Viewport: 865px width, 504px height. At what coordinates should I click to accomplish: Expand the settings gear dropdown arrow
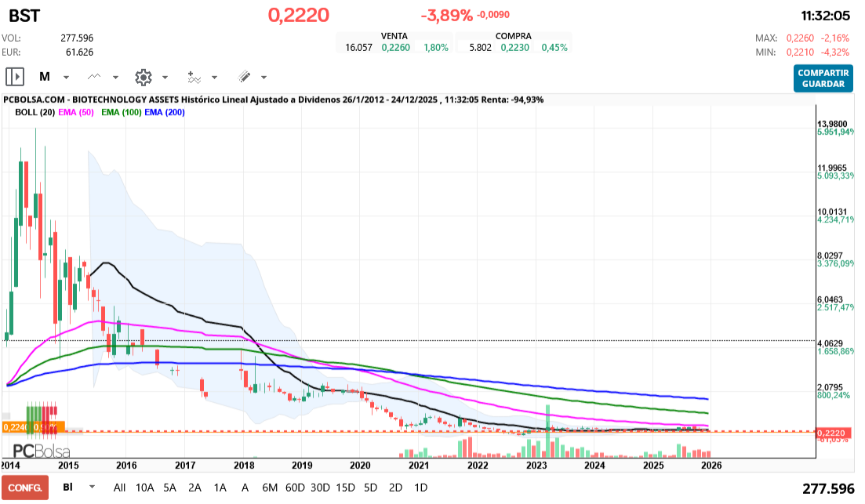tap(165, 78)
